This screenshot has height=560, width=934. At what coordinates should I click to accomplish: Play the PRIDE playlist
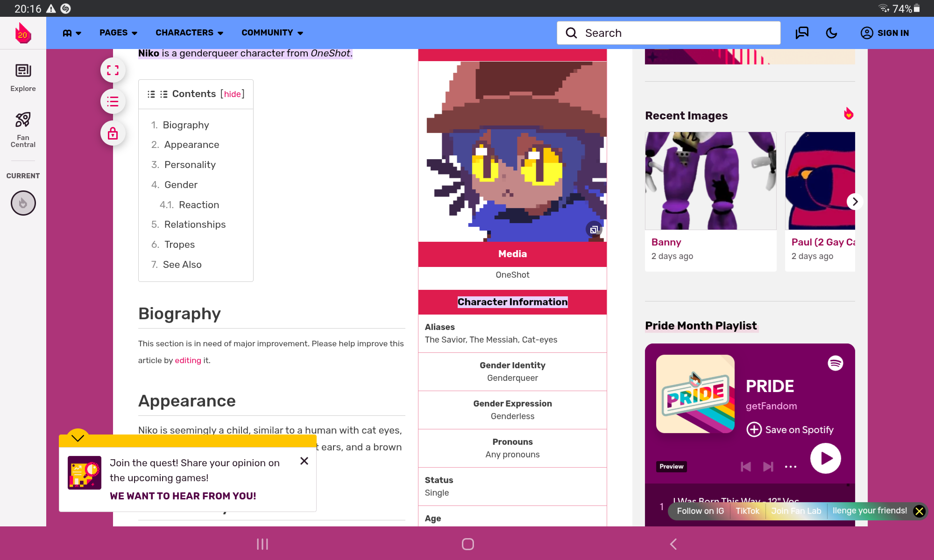(x=825, y=458)
